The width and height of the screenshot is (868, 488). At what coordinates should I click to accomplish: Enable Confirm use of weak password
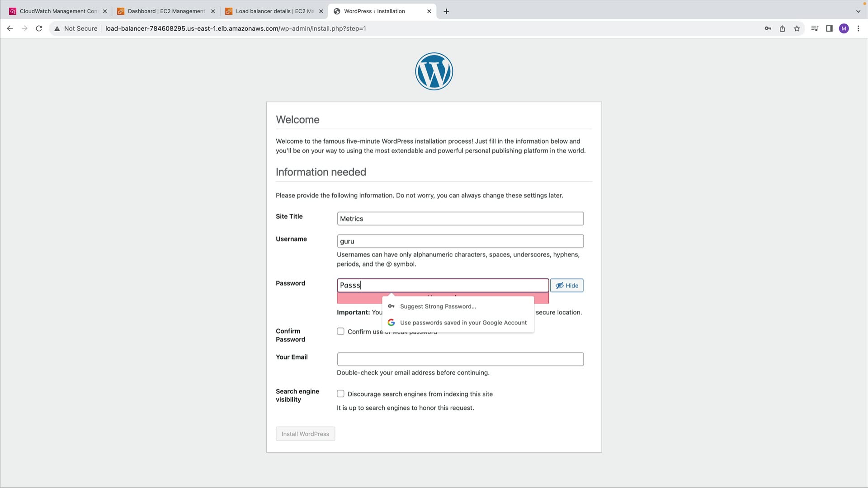[340, 331]
